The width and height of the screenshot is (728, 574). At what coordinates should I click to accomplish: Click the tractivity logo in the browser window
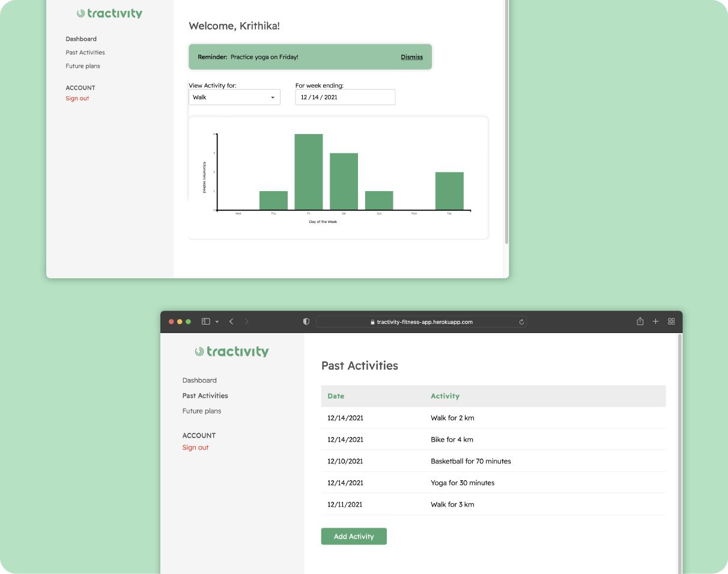(232, 351)
